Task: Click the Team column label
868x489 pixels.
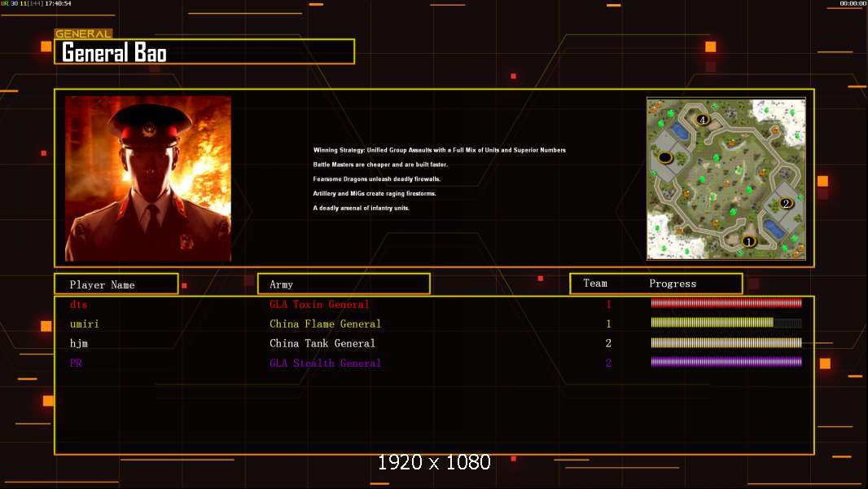Action: click(595, 283)
